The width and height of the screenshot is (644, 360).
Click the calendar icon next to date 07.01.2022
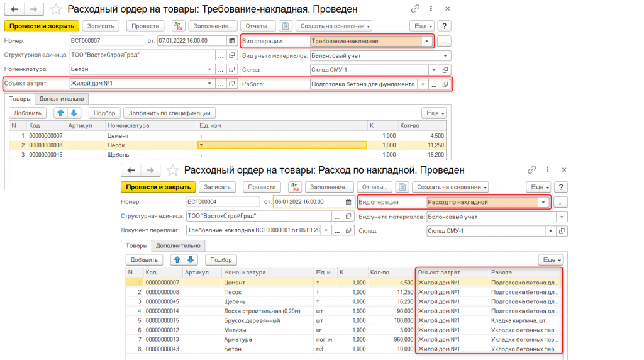pyautogui.click(x=231, y=41)
